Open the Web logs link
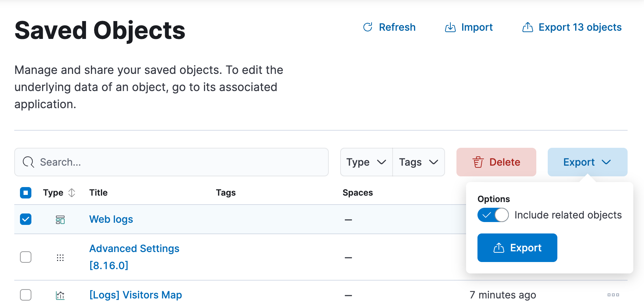Image resolution: width=644 pixels, height=302 pixels. pyautogui.click(x=111, y=219)
